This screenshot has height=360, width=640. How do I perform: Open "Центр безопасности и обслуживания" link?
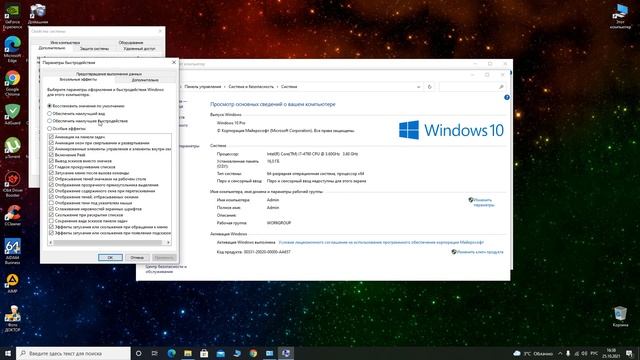click(x=166, y=269)
